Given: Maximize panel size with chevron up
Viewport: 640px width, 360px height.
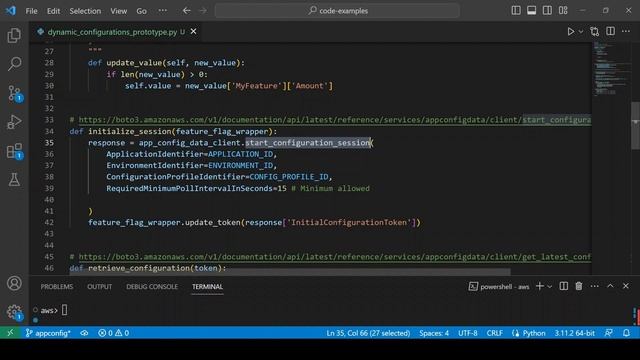Looking at the screenshot, I should tap(610, 286).
